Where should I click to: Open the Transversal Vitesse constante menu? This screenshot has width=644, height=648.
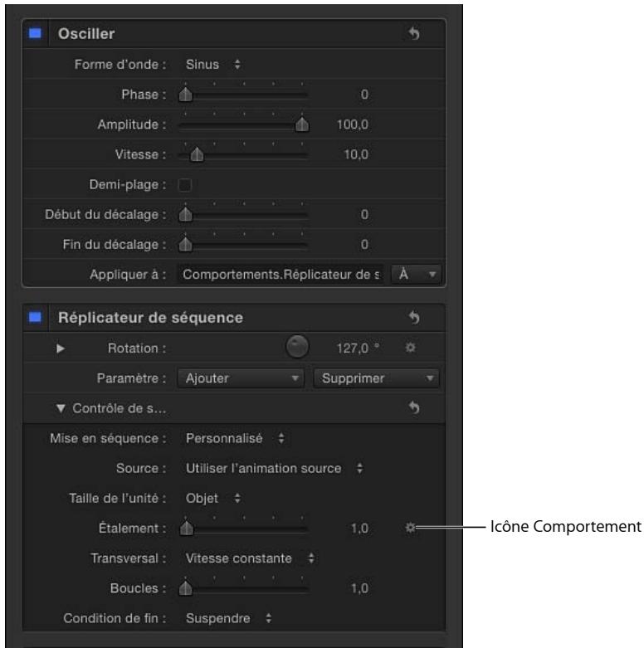(250, 558)
